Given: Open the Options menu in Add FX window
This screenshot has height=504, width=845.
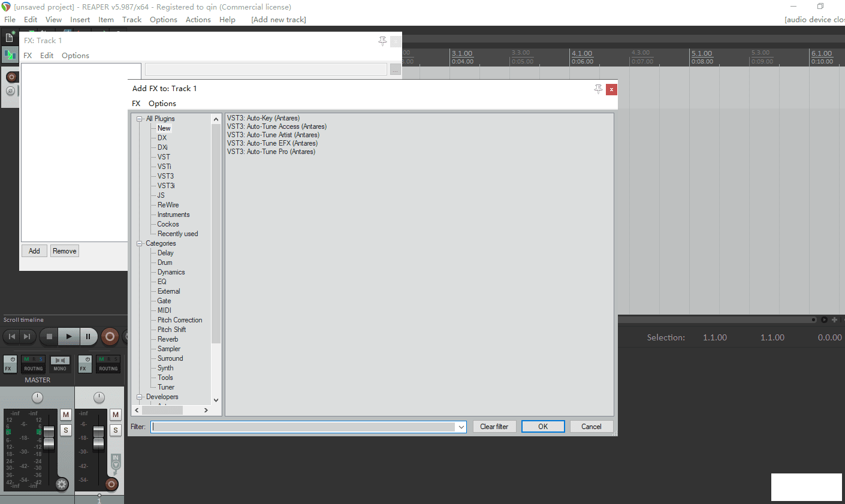Looking at the screenshot, I should click(x=162, y=104).
